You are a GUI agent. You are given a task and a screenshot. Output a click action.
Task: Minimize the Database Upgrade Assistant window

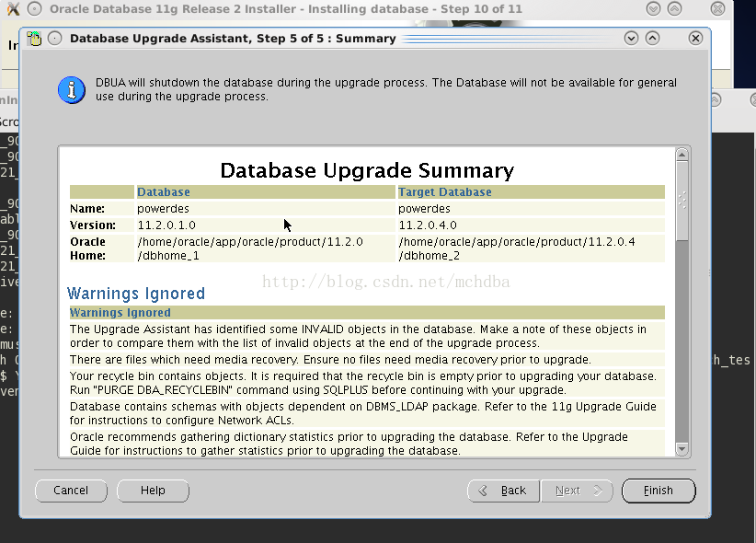coord(631,39)
